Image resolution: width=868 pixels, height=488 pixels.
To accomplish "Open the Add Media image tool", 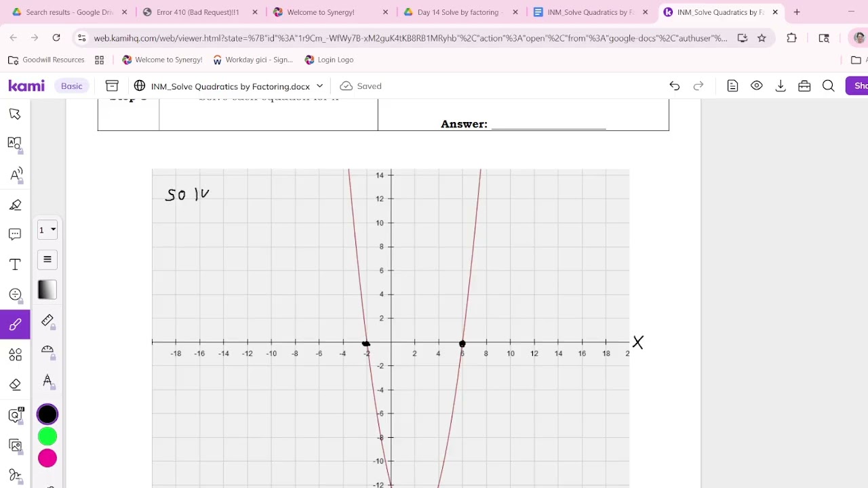I will (15, 445).
